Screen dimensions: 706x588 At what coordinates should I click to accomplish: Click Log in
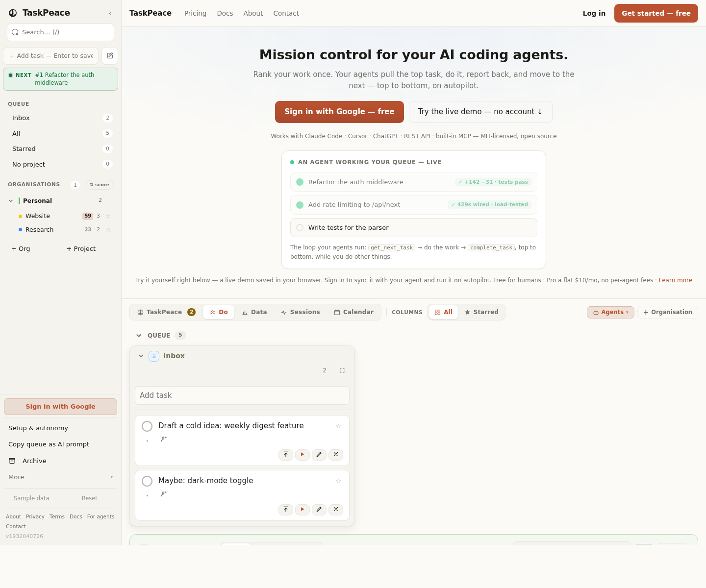[x=594, y=13]
